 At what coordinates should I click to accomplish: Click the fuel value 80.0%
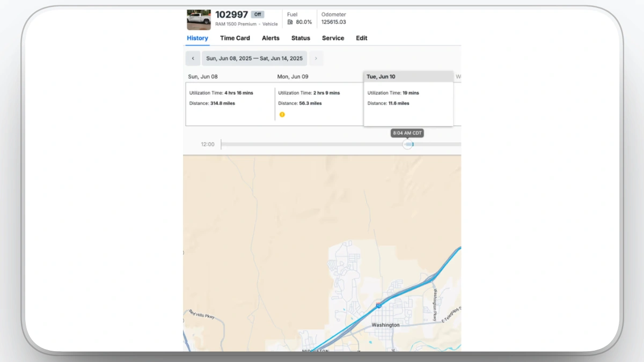(x=304, y=22)
